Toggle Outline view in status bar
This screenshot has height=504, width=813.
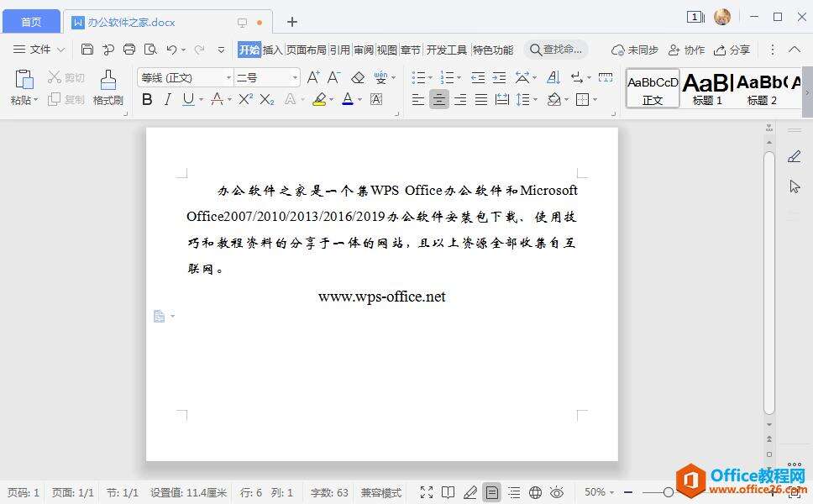tap(514, 492)
